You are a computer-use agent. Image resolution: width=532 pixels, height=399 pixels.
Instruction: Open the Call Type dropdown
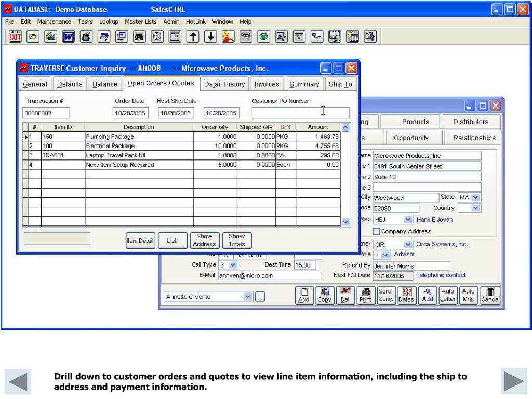click(233, 264)
